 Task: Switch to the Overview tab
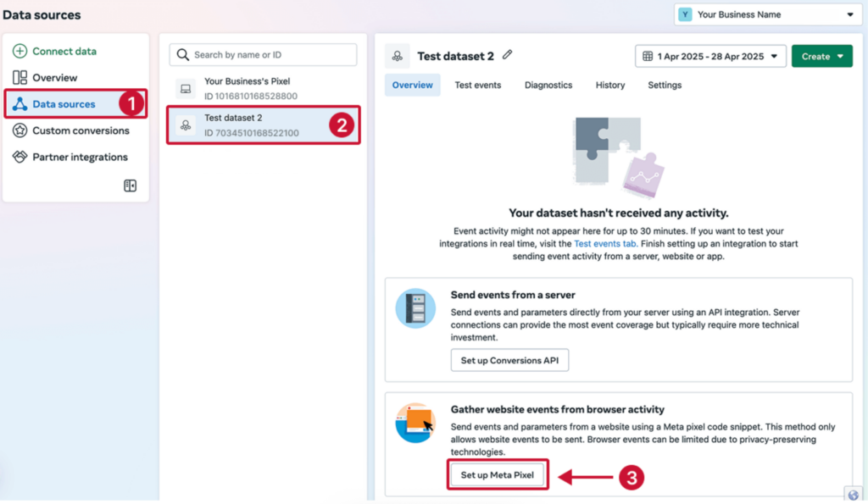click(413, 86)
